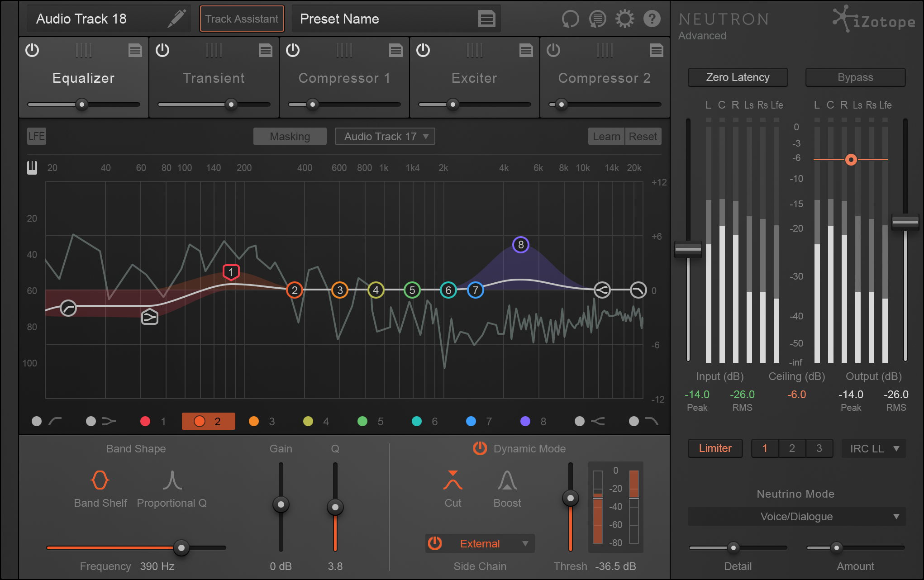The height and width of the screenshot is (580, 924).
Task: Select limiter style 1
Action: 765,448
